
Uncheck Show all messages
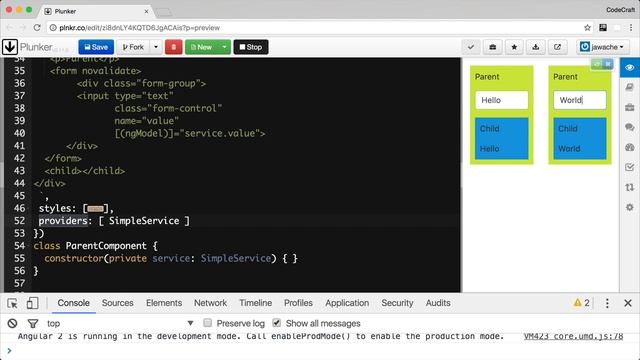click(x=277, y=323)
